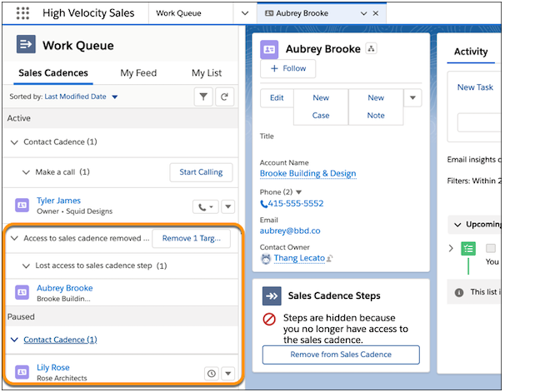Collapse the Make a call section
The image size is (535, 392).
click(25, 172)
